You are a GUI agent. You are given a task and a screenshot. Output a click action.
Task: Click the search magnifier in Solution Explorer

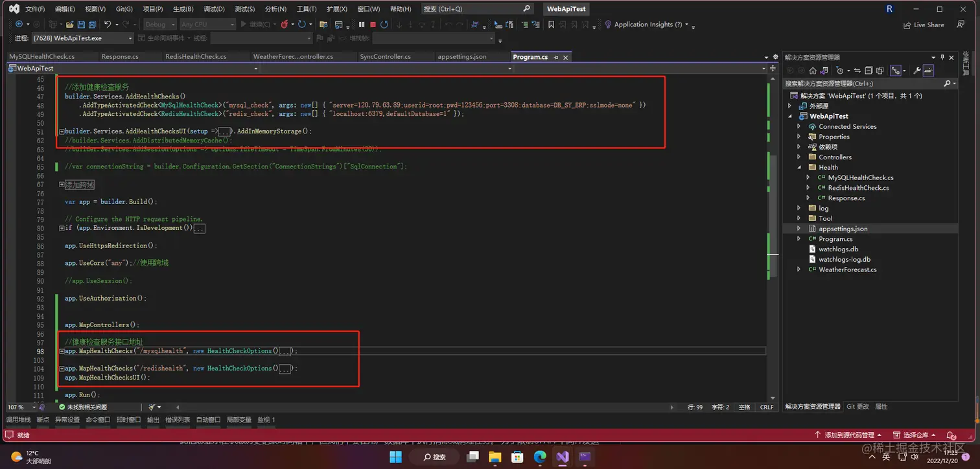pos(947,84)
